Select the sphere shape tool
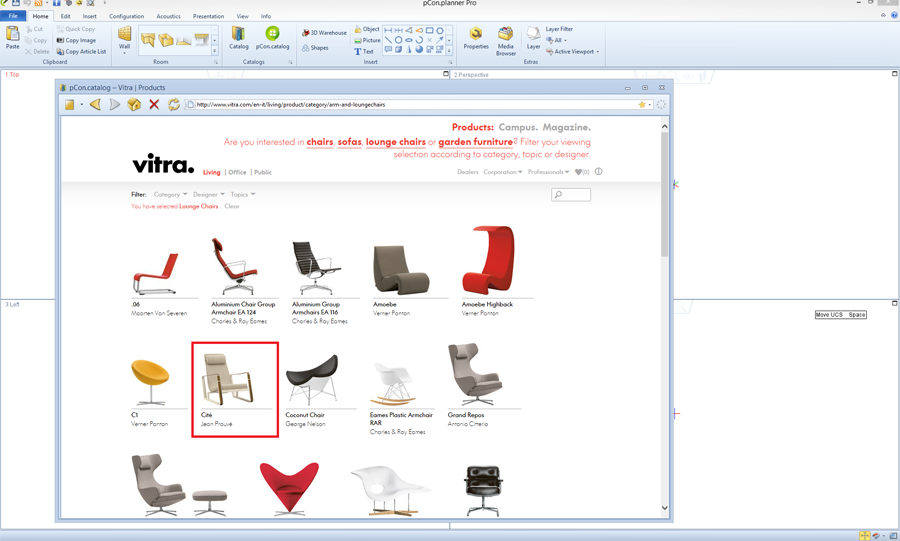Image resolution: width=900 pixels, height=541 pixels. point(419,49)
